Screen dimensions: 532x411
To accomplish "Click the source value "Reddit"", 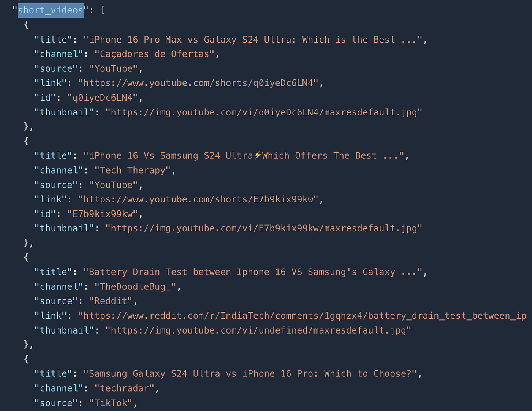I will click(x=111, y=301).
